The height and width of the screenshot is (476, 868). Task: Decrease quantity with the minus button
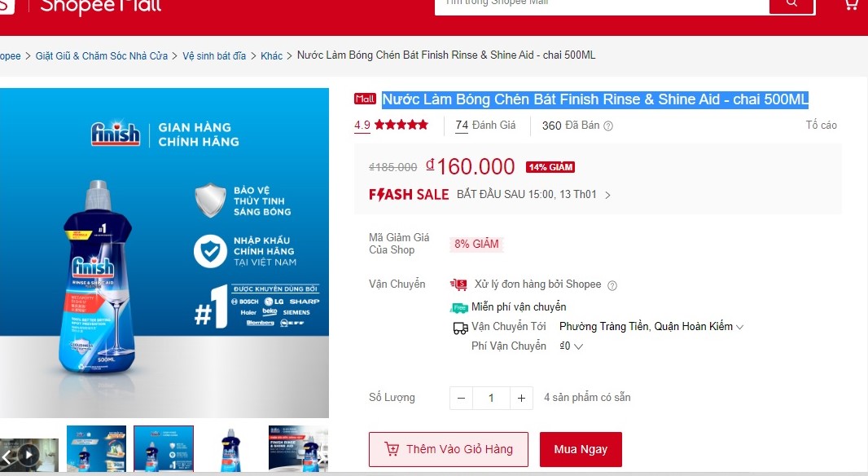point(461,398)
